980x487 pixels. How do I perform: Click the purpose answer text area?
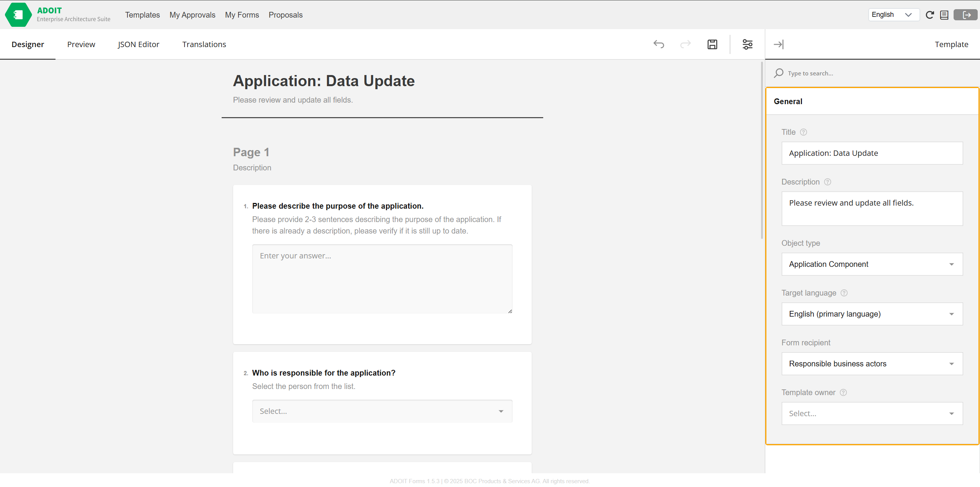[x=382, y=279]
